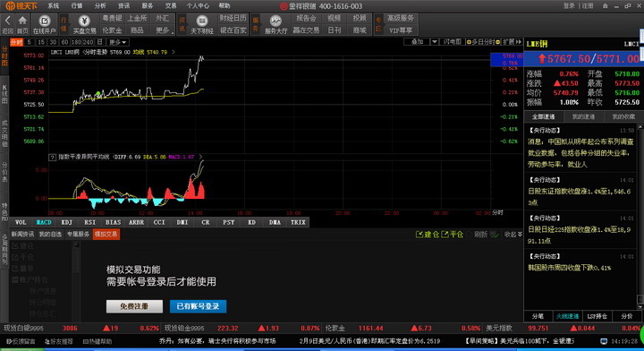Screen dimensions: 644x351
Task: Click the plus icon before 多日分时
Action: coord(469,42)
